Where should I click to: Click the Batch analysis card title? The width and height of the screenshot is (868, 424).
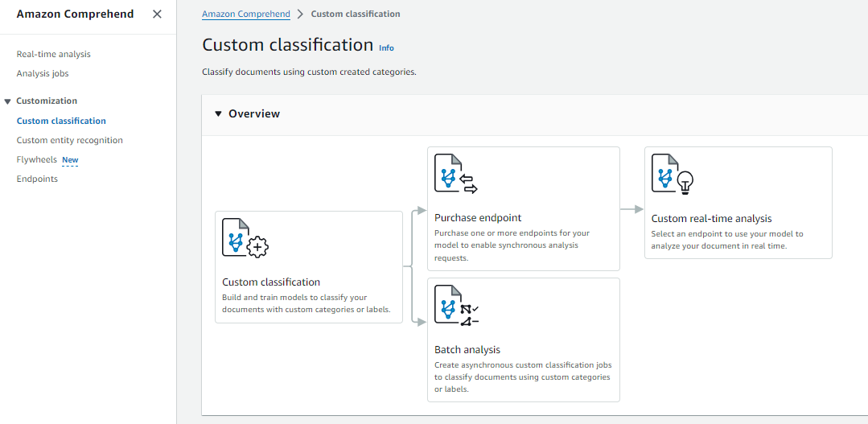[467, 350]
